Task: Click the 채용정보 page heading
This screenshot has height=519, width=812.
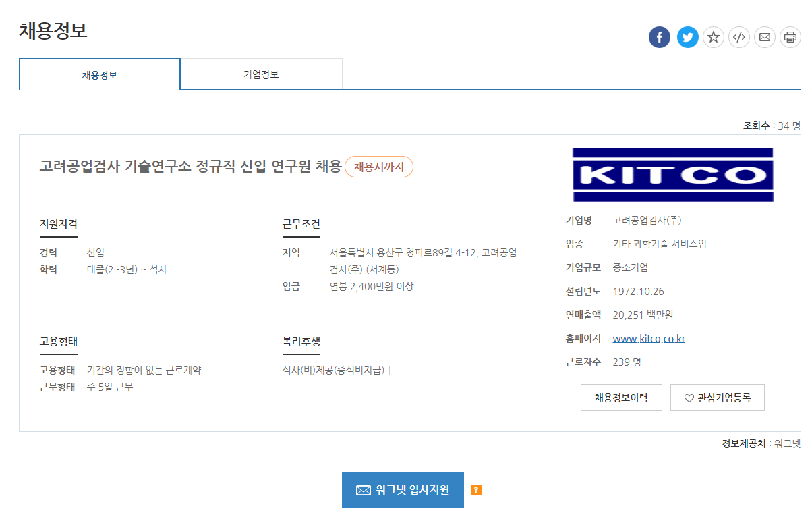Action: tap(53, 30)
